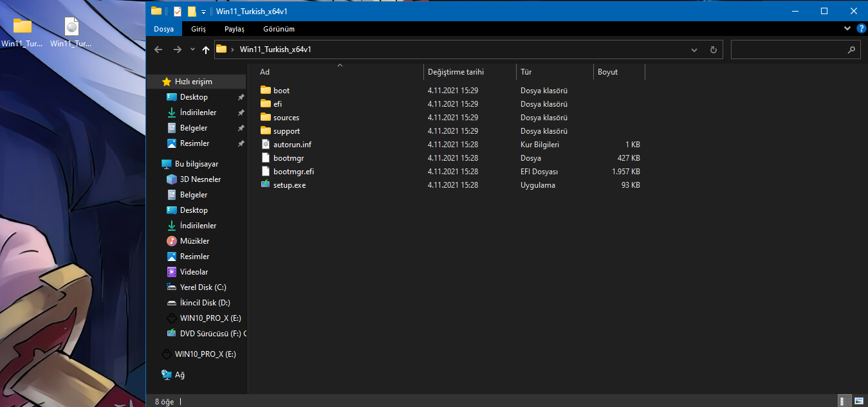
Task: Click the Uygulama type cell
Action: pos(538,185)
